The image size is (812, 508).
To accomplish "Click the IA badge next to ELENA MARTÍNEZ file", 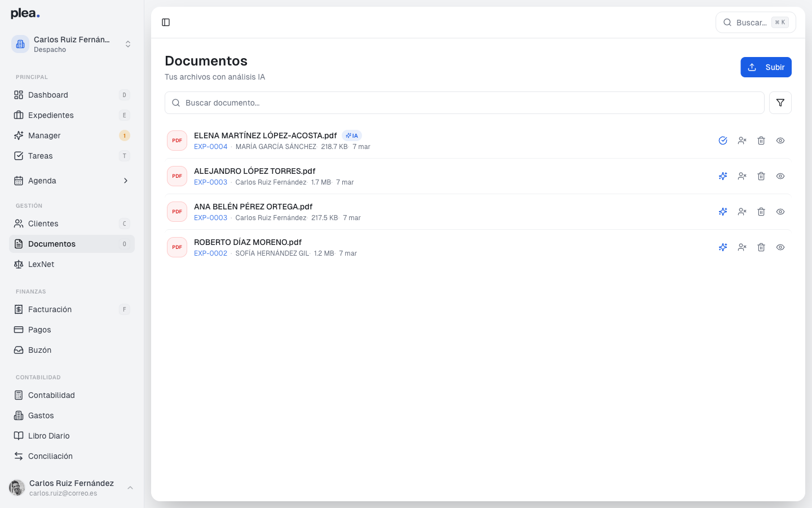I will tap(352, 135).
